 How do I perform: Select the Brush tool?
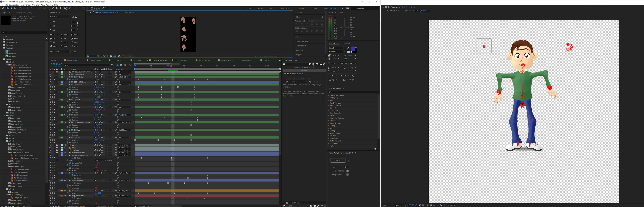[53, 8]
